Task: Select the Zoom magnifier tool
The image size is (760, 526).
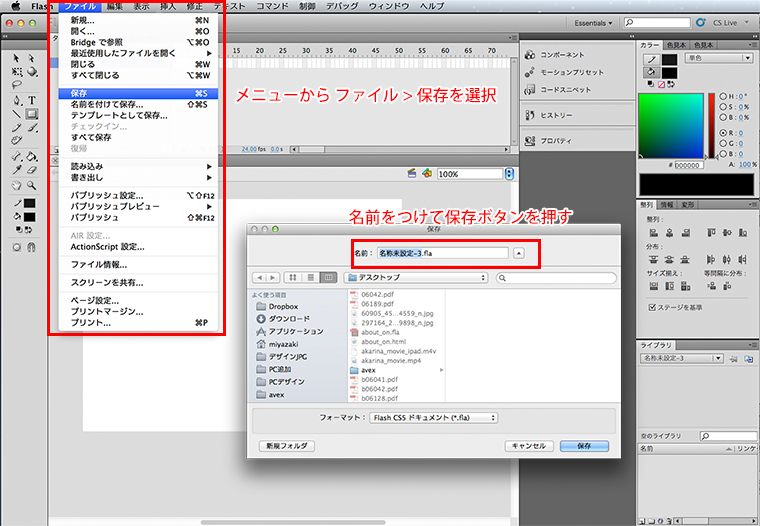Action: (x=32, y=185)
